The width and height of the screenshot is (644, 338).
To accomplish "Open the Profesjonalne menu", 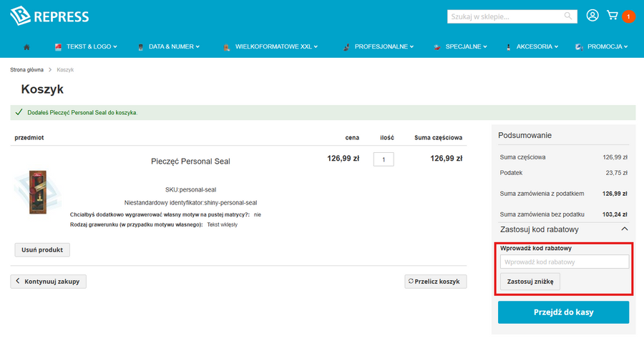I will (x=379, y=47).
